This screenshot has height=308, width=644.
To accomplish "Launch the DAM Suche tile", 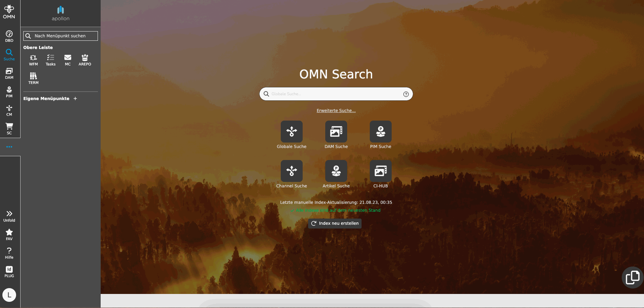I will point(336,135).
